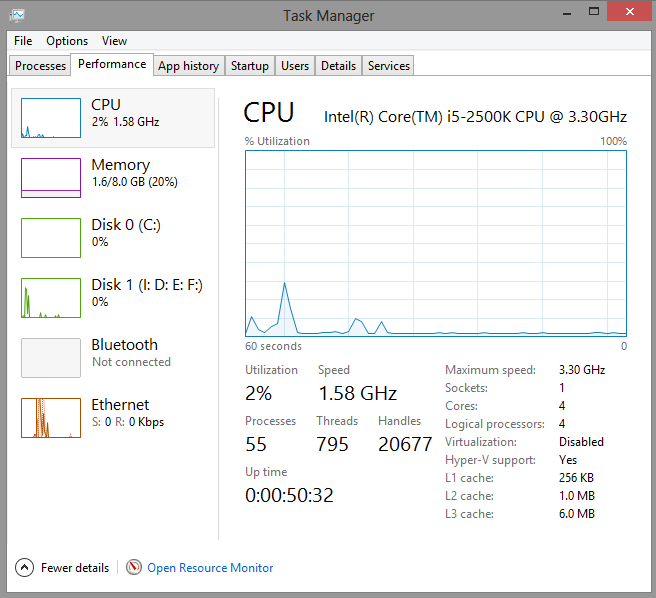Click the Open Resource Monitor link
656x598 pixels.
click(210, 568)
